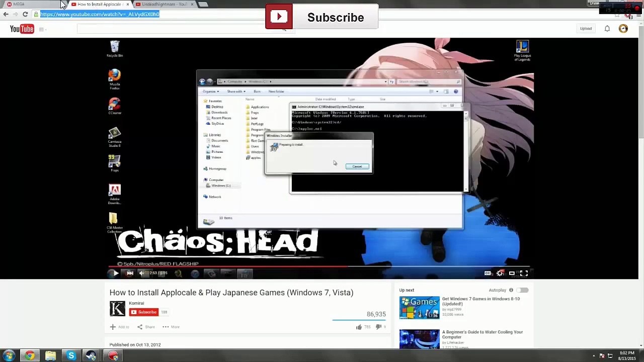This screenshot has height=362, width=644.
Task: Switch to the MEGA browser tab
Action: pyautogui.click(x=33, y=4)
